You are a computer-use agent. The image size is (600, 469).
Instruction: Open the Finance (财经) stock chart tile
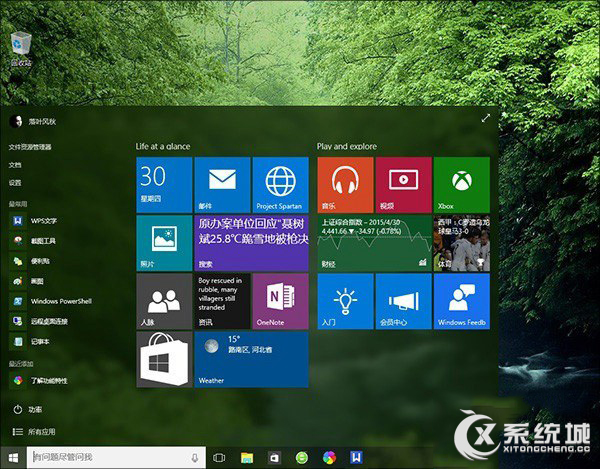click(374, 243)
